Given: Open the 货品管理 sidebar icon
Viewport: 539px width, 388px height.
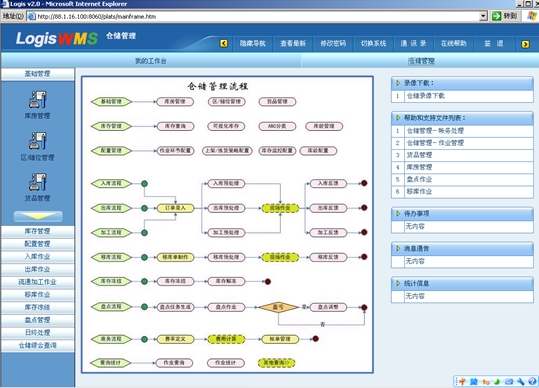Looking at the screenshot, I should point(37,182).
